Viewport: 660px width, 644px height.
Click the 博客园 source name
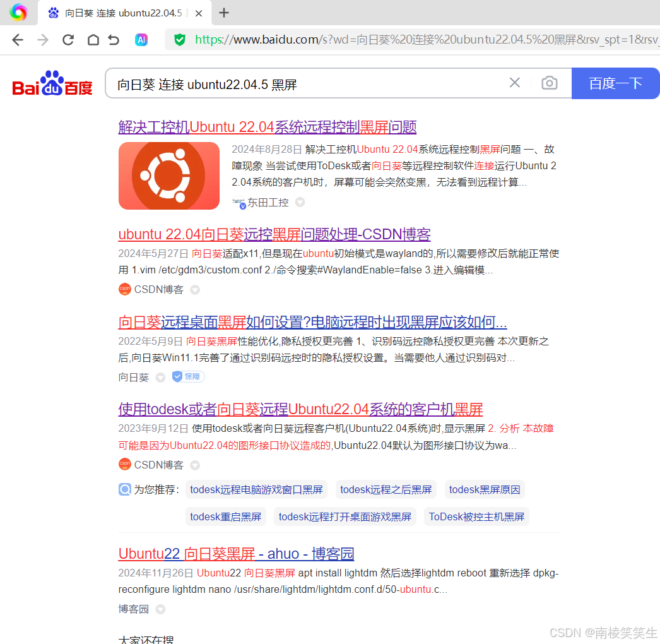pyautogui.click(x=133, y=609)
